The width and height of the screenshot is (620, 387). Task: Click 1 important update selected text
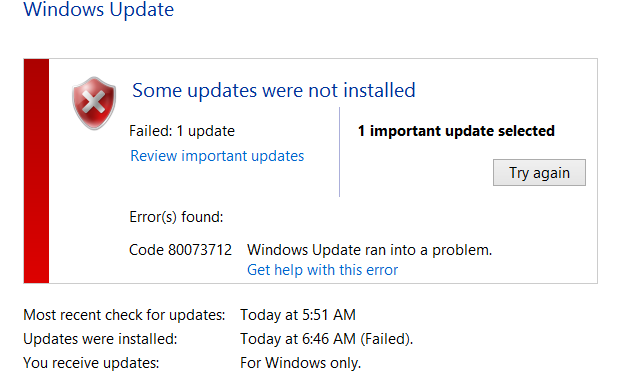(x=456, y=131)
